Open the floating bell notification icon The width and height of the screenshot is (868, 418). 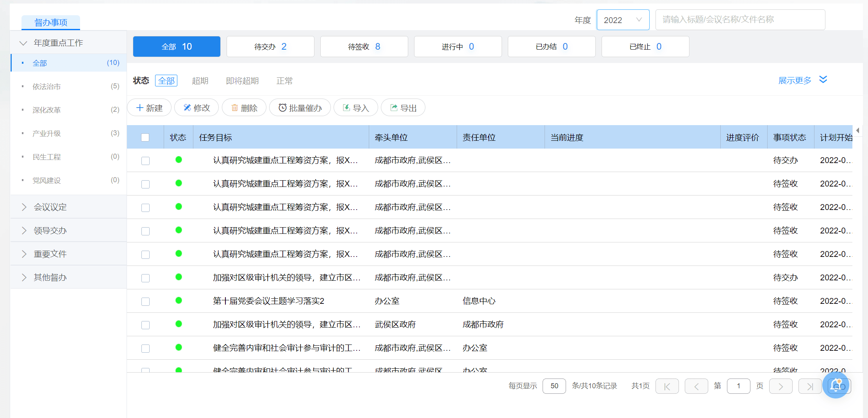point(836,385)
